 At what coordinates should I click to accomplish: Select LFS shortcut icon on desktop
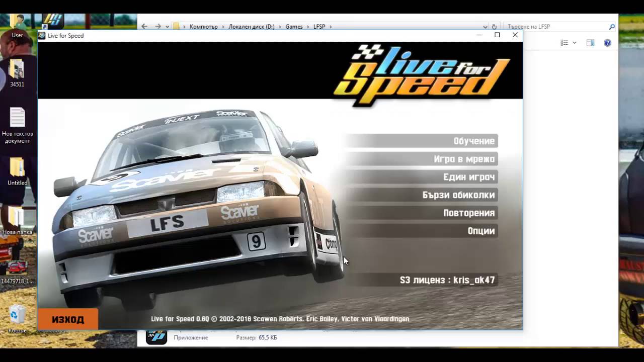(53, 21)
